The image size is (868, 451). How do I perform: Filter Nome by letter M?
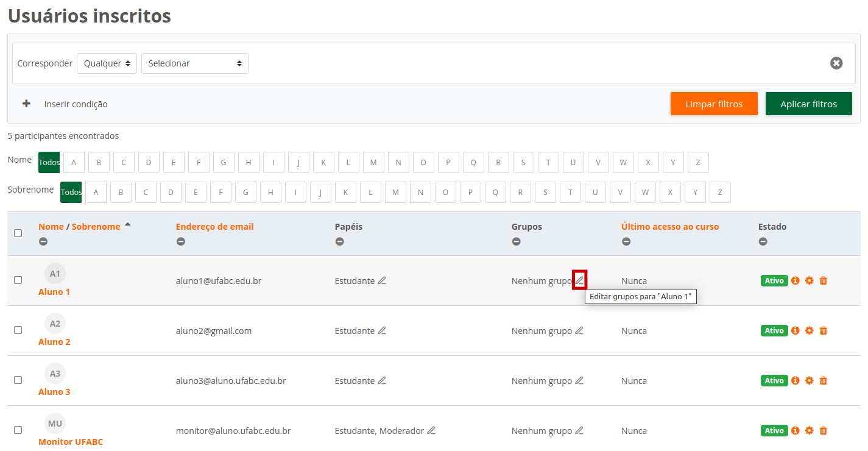(373, 163)
